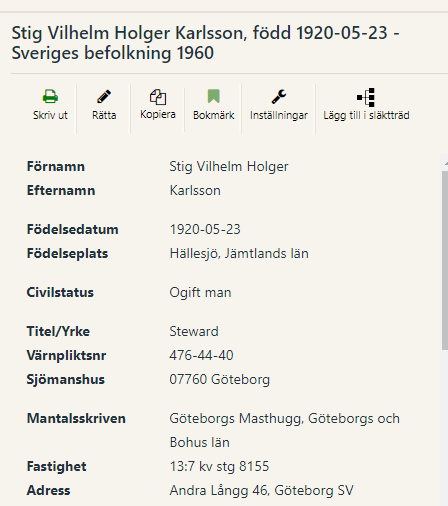Click the Bokmärk label
Screen dimensions: 448x506
214,115
